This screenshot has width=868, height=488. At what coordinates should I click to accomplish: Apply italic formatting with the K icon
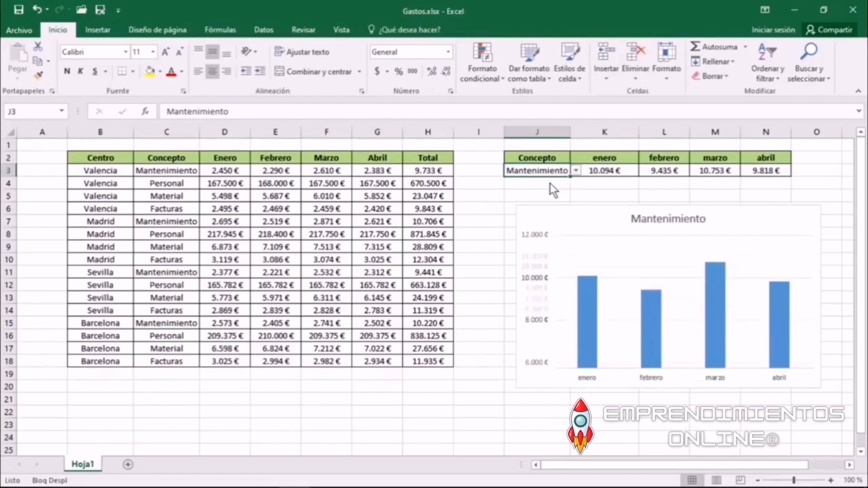pyautogui.click(x=80, y=71)
